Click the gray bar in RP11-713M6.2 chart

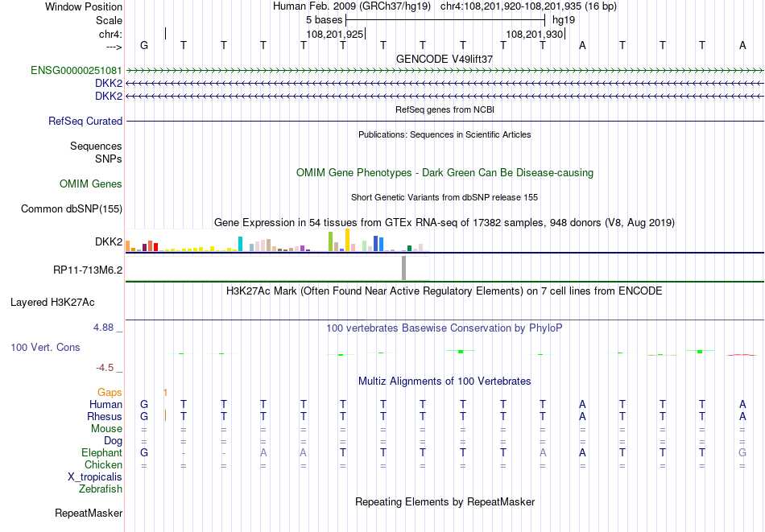tap(403, 268)
